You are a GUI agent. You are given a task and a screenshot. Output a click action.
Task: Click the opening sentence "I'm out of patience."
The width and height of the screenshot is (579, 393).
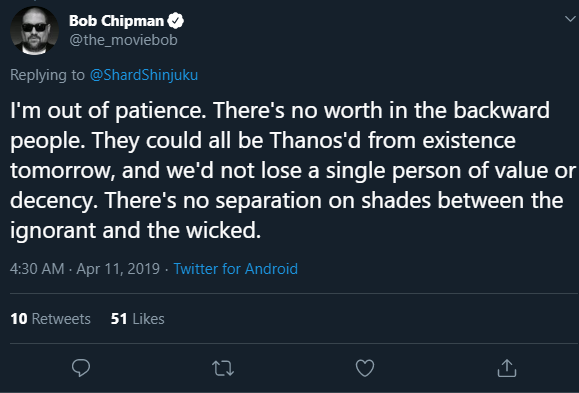click(108, 110)
